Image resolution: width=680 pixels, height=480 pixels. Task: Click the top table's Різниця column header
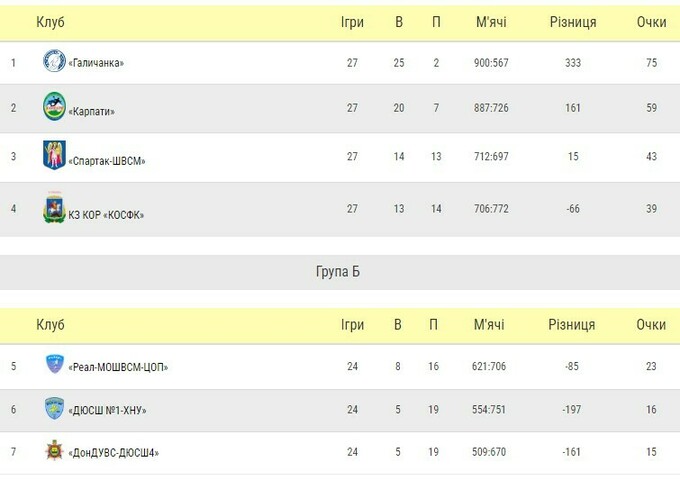tap(572, 22)
